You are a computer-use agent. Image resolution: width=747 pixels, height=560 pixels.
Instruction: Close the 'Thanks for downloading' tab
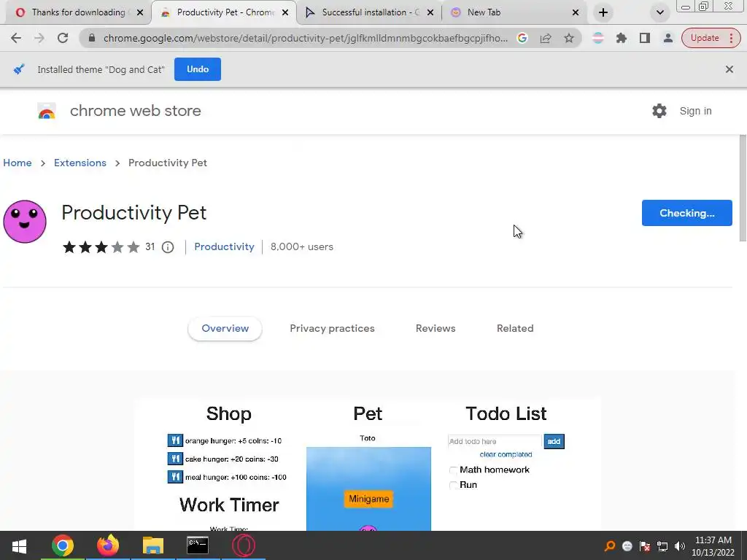click(140, 12)
